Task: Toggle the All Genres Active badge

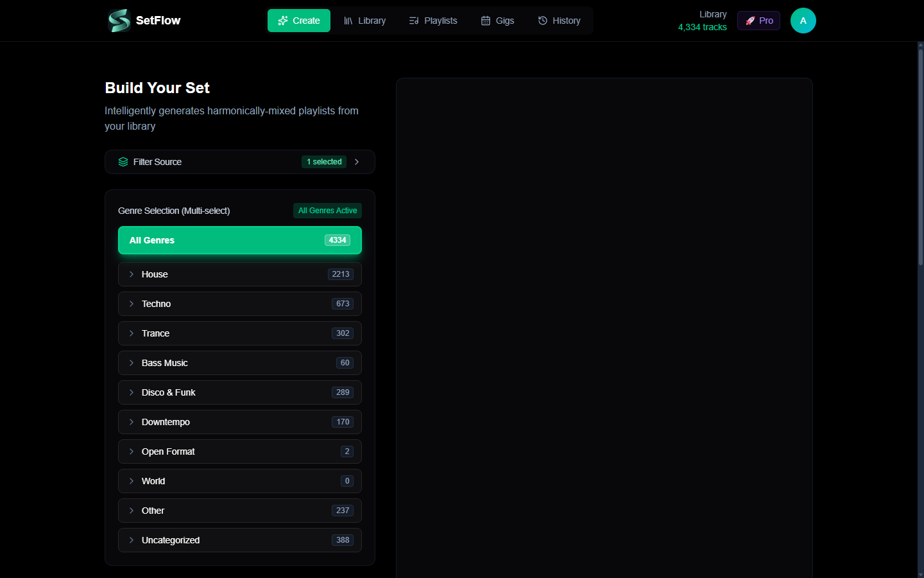Action: [x=327, y=211]
